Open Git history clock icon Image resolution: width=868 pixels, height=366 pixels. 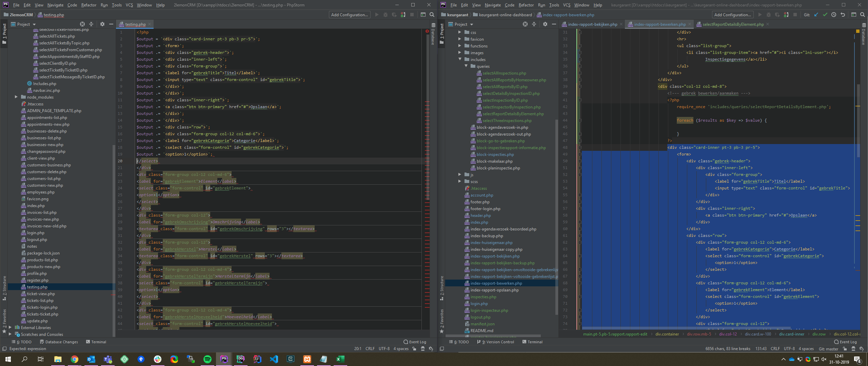(834, 15)
